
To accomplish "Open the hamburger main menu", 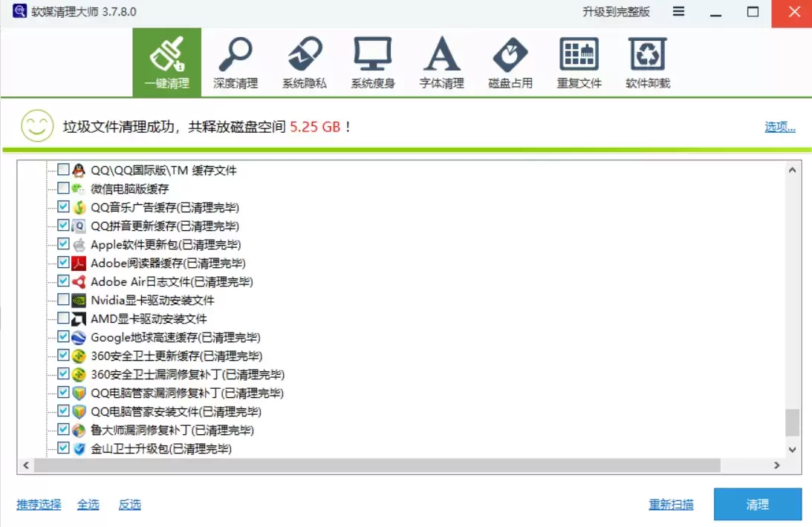I will (678, 11).
